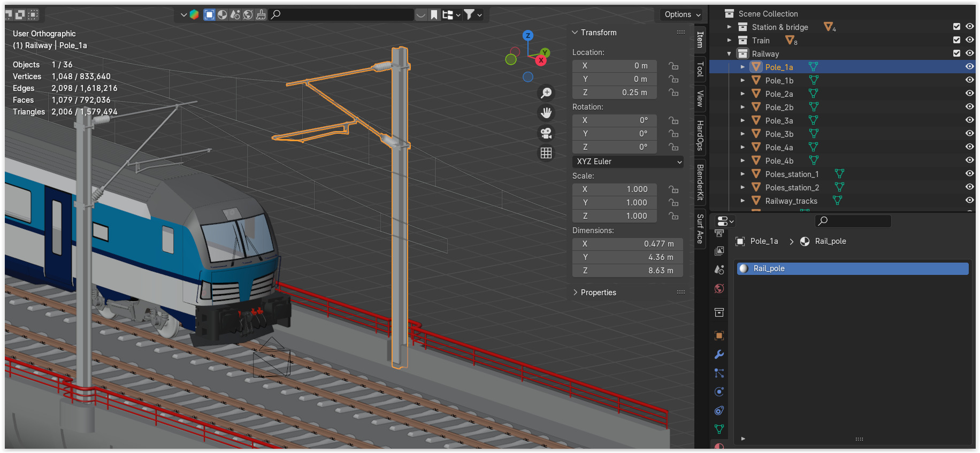Open the properties editor options dropdown
Viewport: 980px width, 453px height.
pos(725,221)
